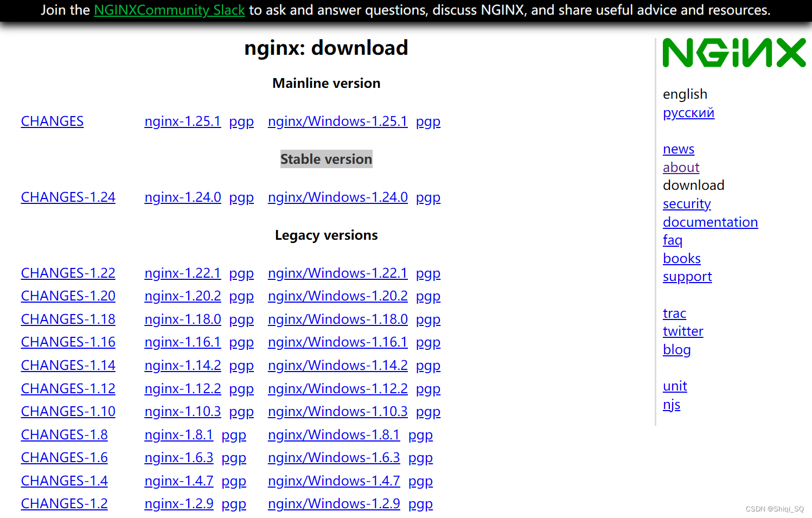Open CHANGES-1.24 link

tap(68, 197)
